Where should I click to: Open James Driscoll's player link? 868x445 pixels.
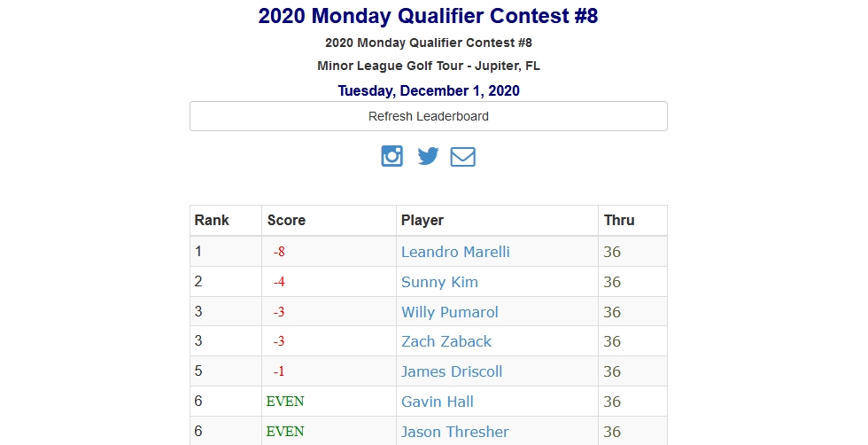coord(452,371)
